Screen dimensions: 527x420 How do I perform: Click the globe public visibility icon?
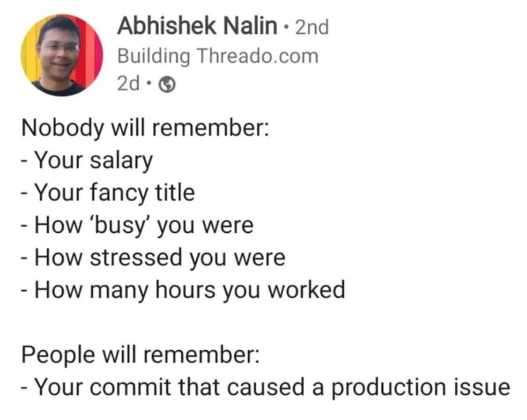168,85
